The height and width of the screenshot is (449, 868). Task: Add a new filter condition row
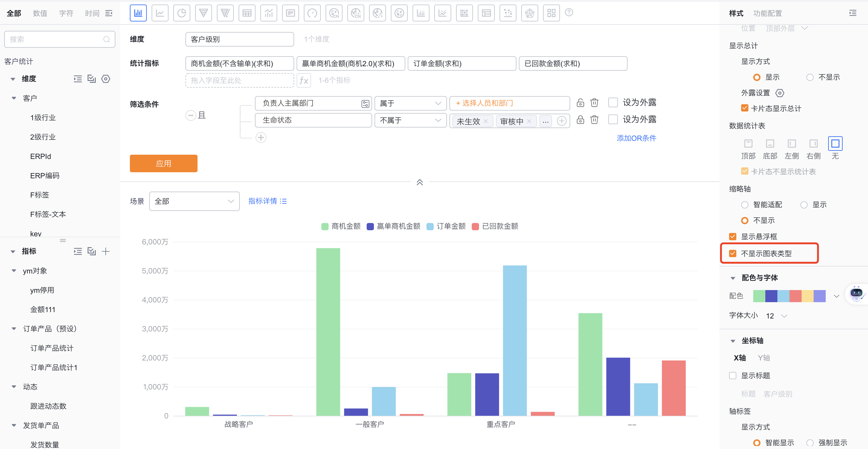coord(261,137)
